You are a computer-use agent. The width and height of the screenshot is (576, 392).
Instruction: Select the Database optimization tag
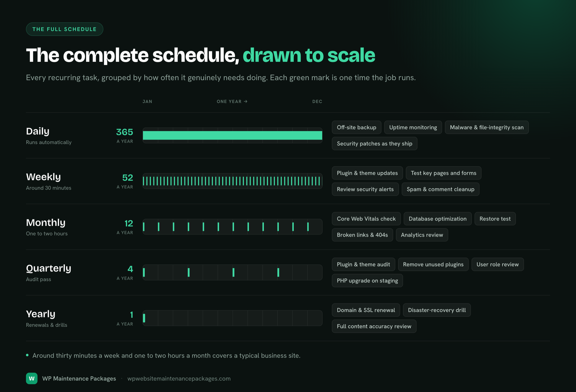point(437,219)
